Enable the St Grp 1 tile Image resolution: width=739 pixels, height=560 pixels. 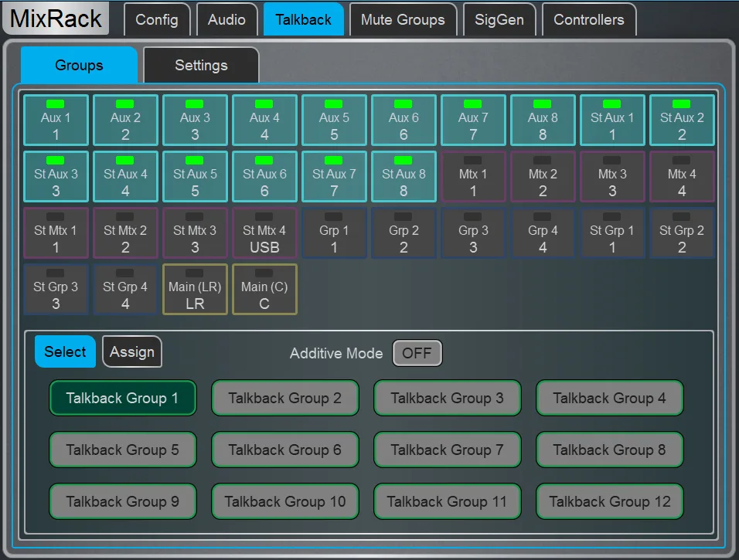612,233
